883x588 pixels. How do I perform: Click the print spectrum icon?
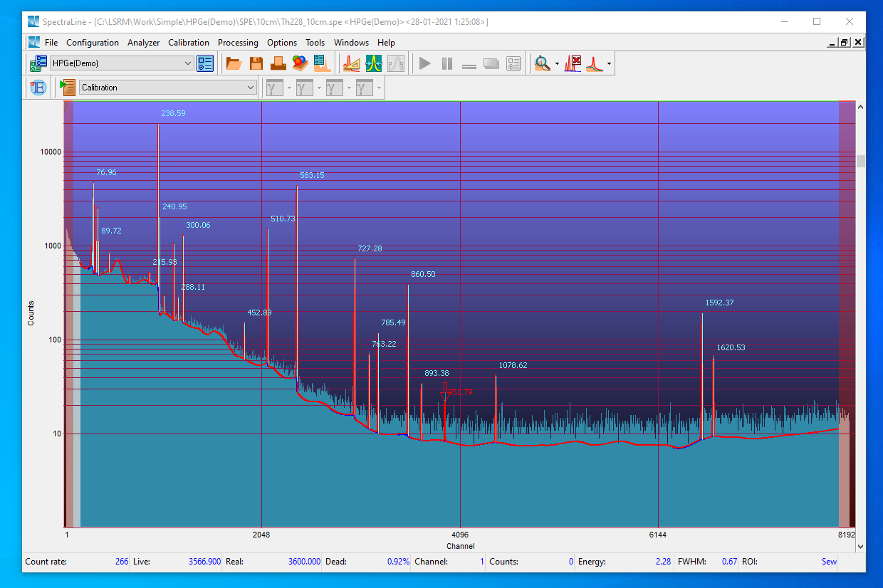278,63
